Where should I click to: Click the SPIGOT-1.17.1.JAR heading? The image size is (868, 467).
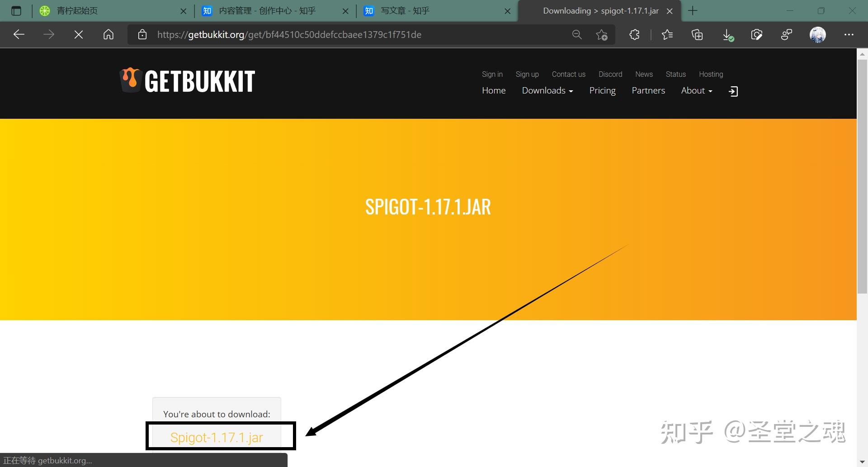(428, 207)
